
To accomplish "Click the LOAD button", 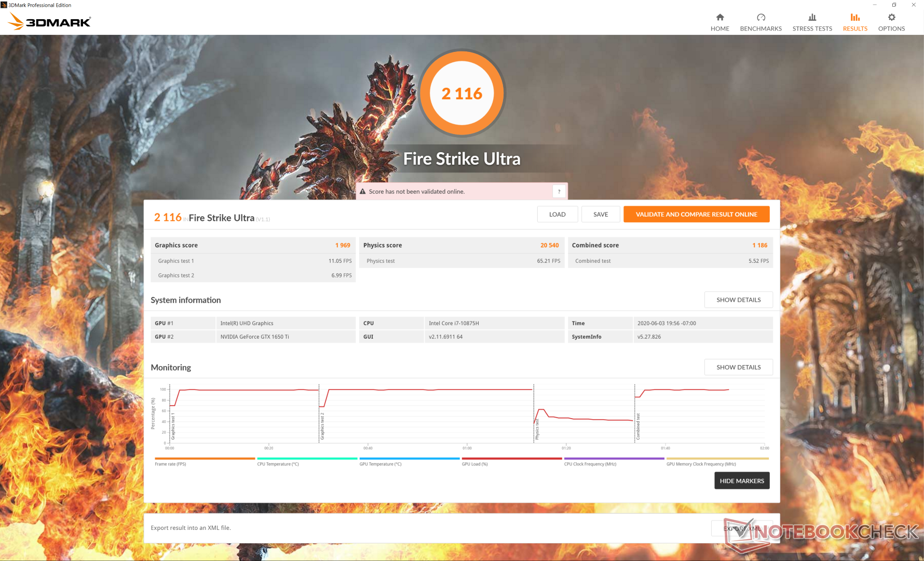I will [558, 214].
